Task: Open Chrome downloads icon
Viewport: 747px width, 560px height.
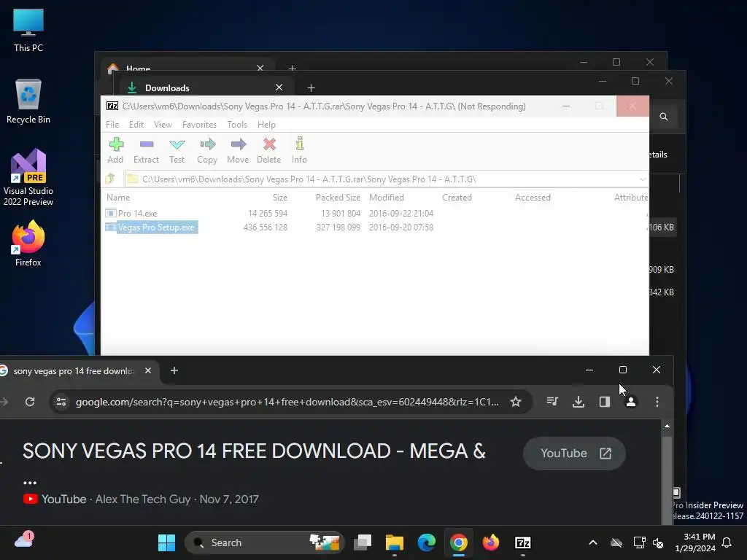Action: [578, 402]
